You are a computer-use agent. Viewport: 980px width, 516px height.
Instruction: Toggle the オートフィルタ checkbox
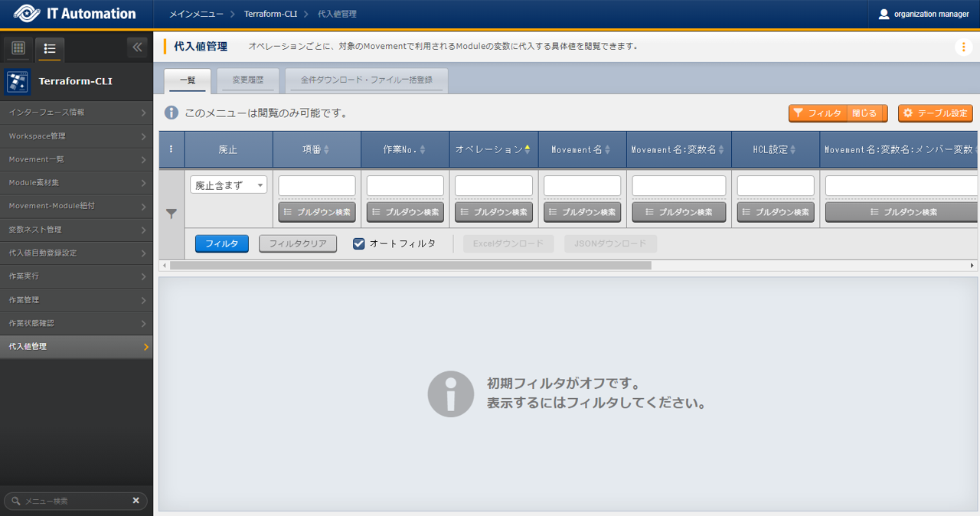(359, 243)
